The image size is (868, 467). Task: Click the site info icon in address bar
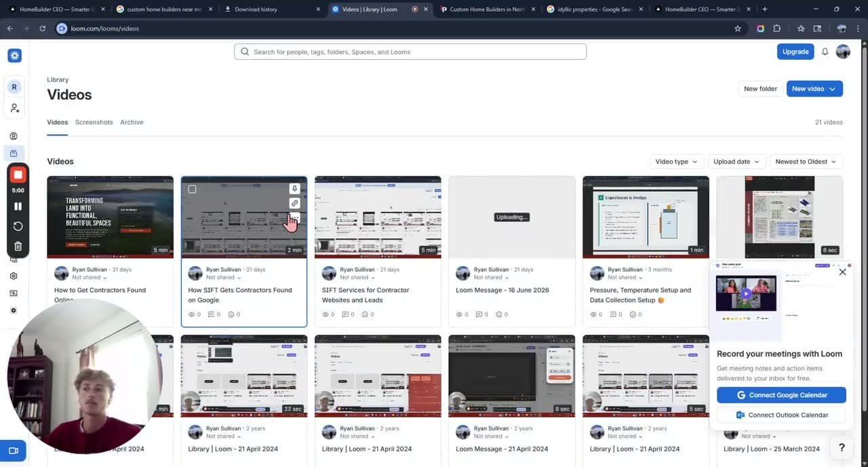[62, 29]
